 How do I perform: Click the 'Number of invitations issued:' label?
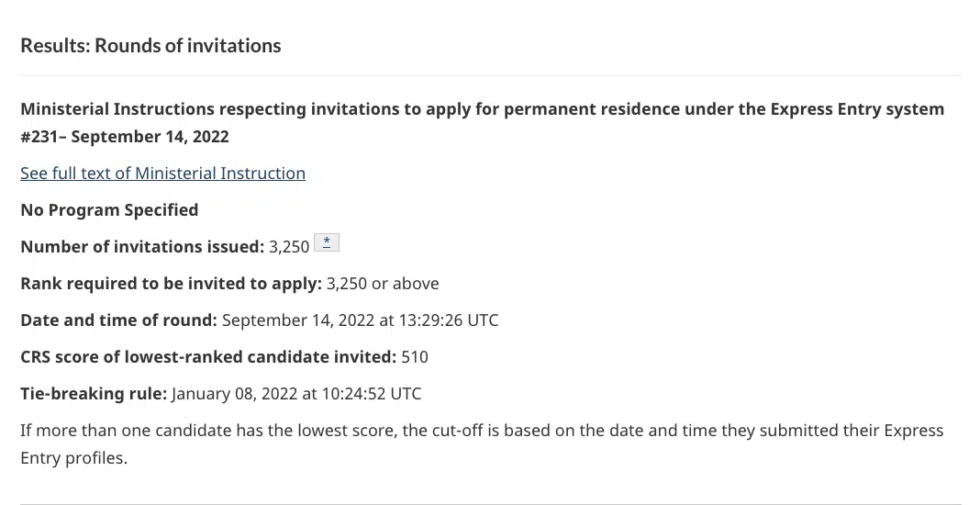tap(142, 247)
